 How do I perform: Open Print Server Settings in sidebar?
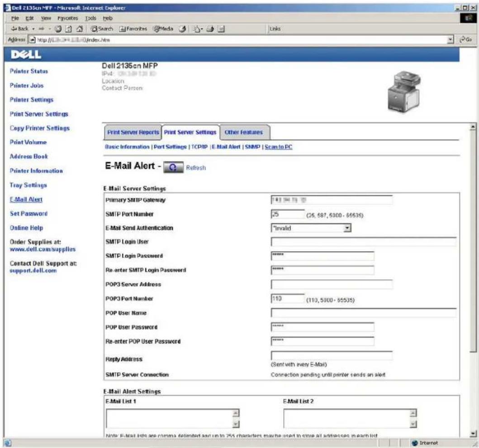(39, 114)
